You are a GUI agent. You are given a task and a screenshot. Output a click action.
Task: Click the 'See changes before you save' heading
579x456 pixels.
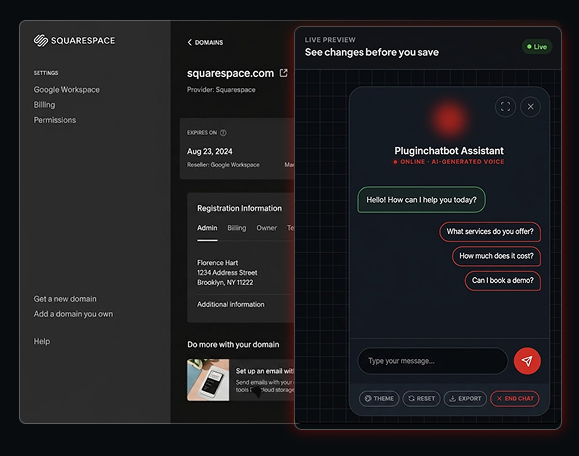pos(371,52)
